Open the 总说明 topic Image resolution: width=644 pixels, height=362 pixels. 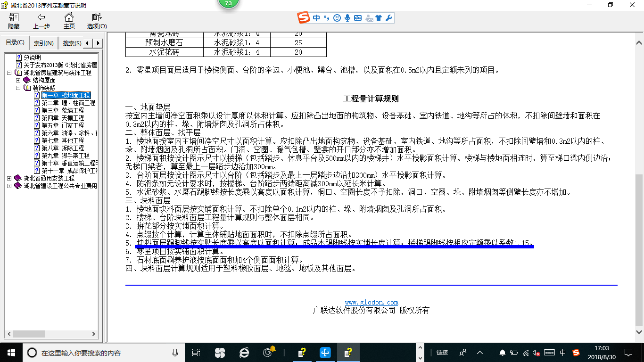pyautogui.click(x=33, y=58)
